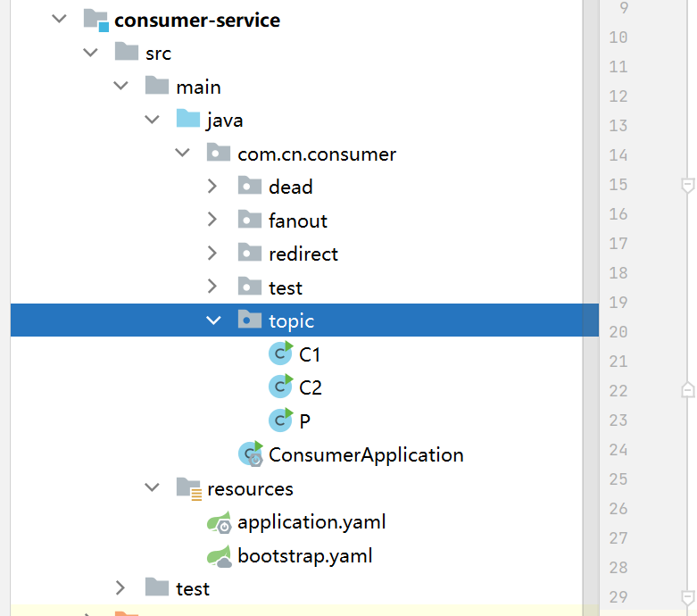697x616 pixels.
Task: Click the resources root folder icon
Action: [189, 489]
